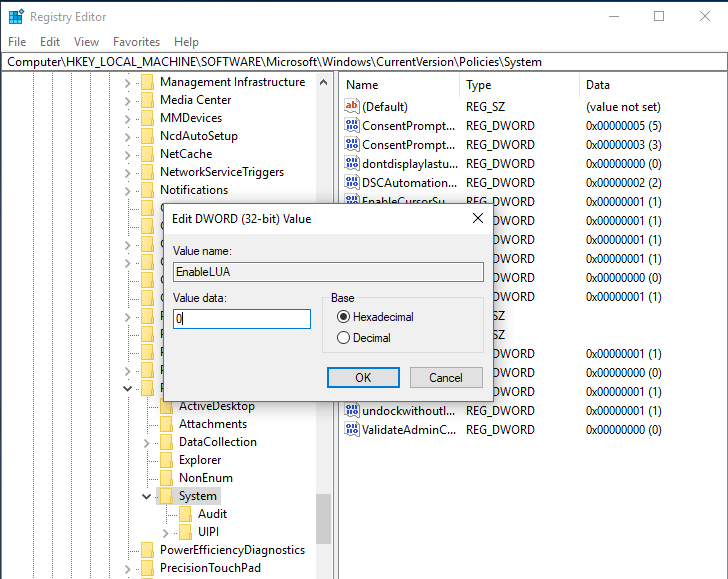728x579 pixels.
Task: Click the Notifications folder icon
Action: tap(148, 190)
